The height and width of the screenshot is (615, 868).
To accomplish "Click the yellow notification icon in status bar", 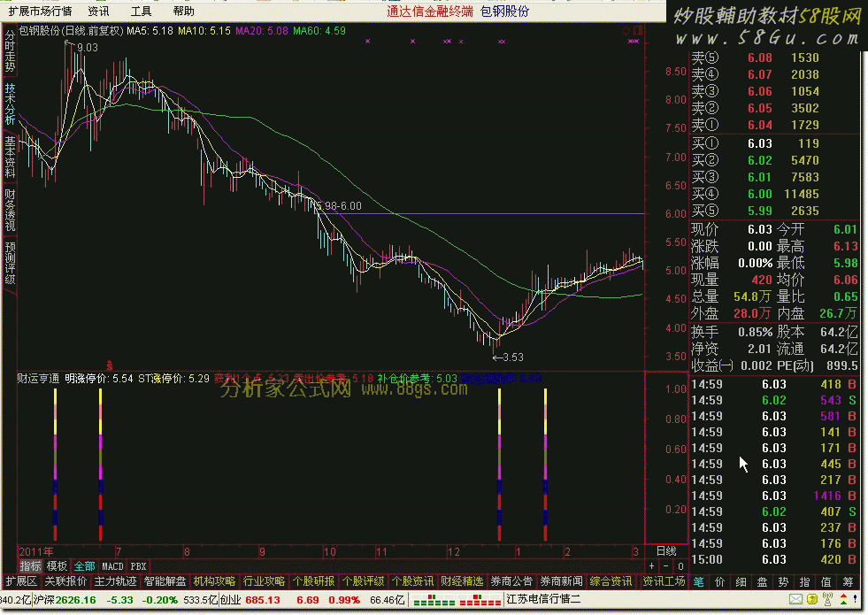I will 812,599.
